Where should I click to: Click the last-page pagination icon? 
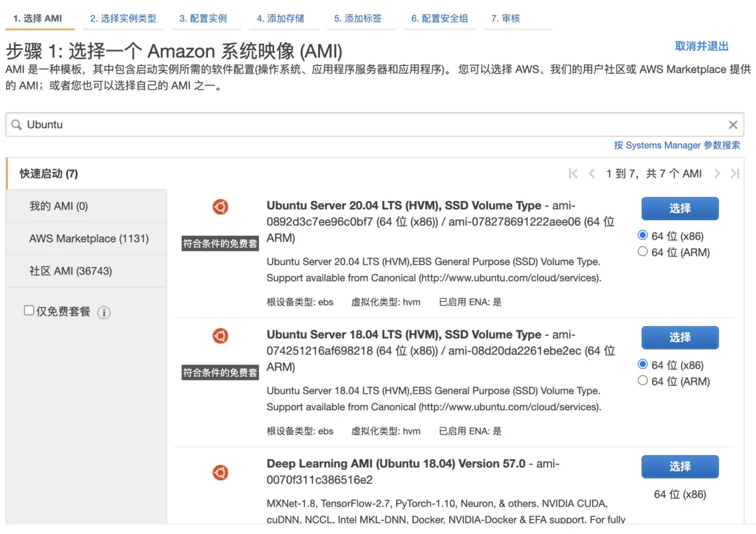[735, 173]
